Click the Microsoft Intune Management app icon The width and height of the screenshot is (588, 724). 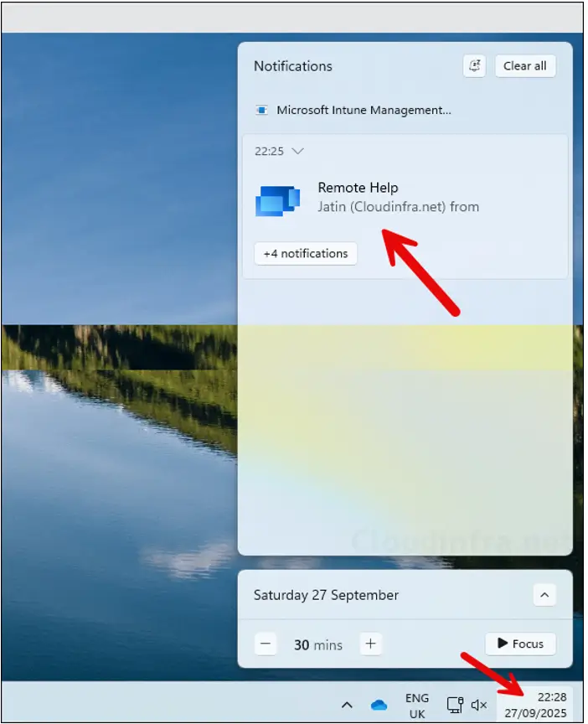pos(262,110)
